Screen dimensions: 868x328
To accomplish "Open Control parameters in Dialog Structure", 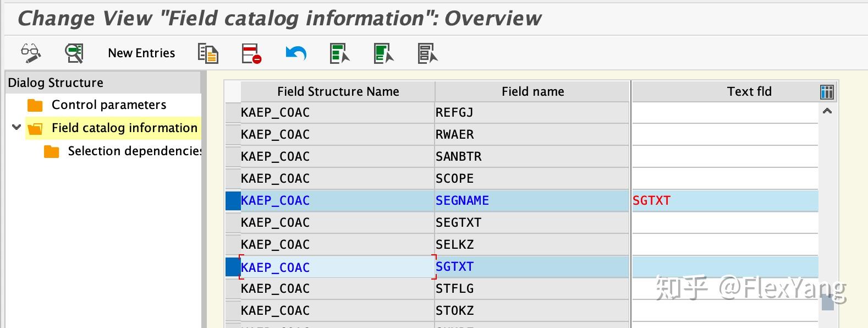I will 109,105.
